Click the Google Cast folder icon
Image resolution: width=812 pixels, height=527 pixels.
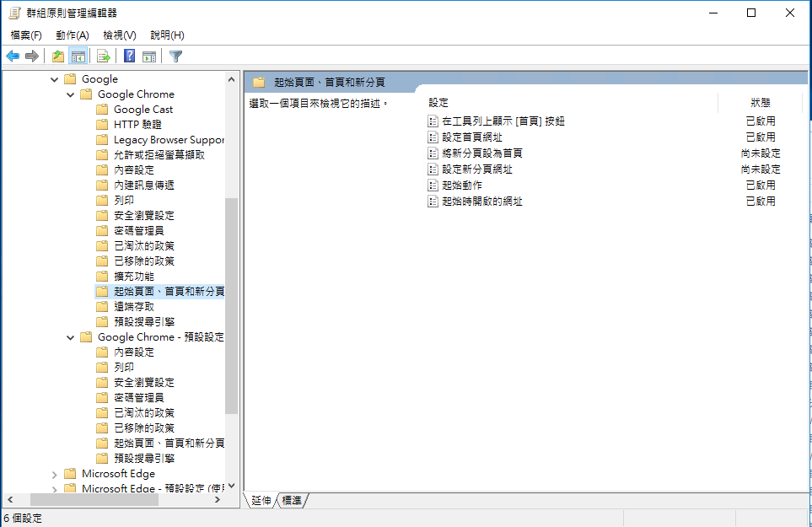(103, 110)
